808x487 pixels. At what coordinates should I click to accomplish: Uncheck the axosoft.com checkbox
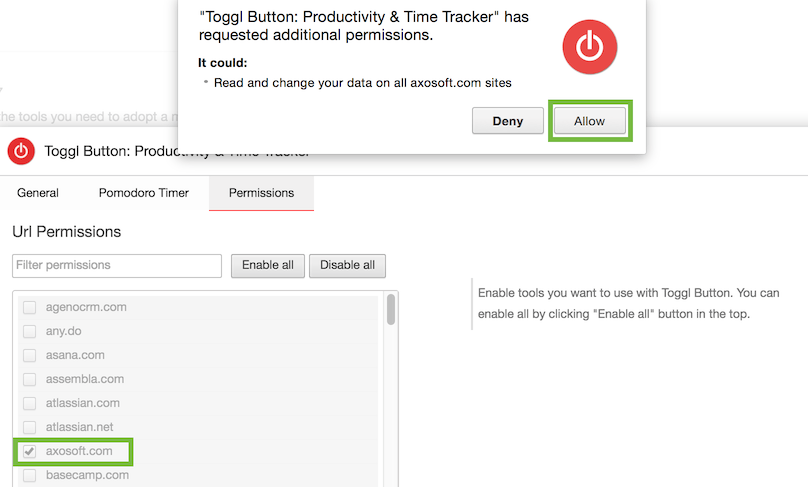(x=29, y=451)
